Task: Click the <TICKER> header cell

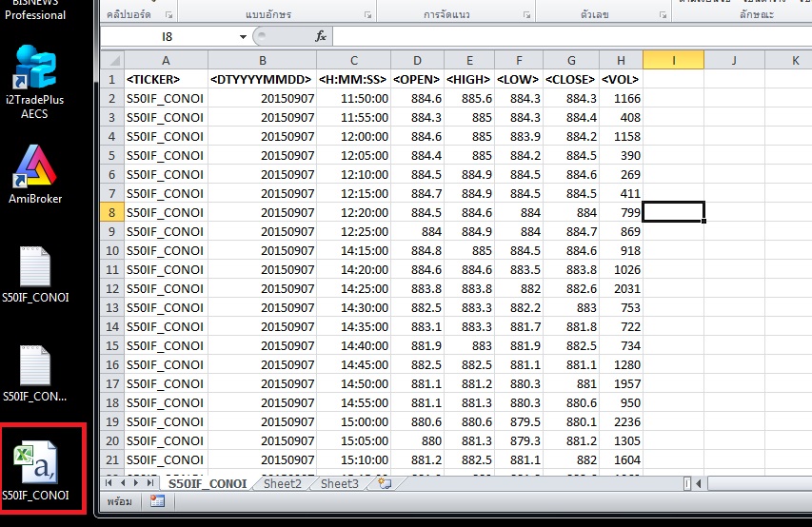Action: 166,79
